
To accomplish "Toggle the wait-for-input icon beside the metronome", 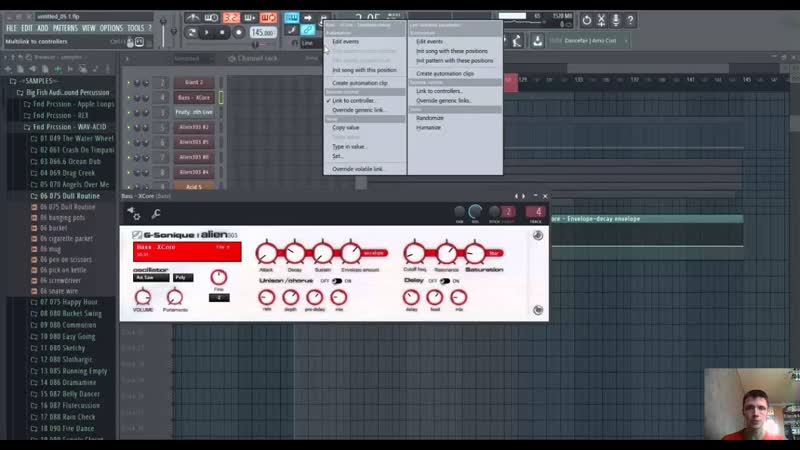I will coord(211,18).
